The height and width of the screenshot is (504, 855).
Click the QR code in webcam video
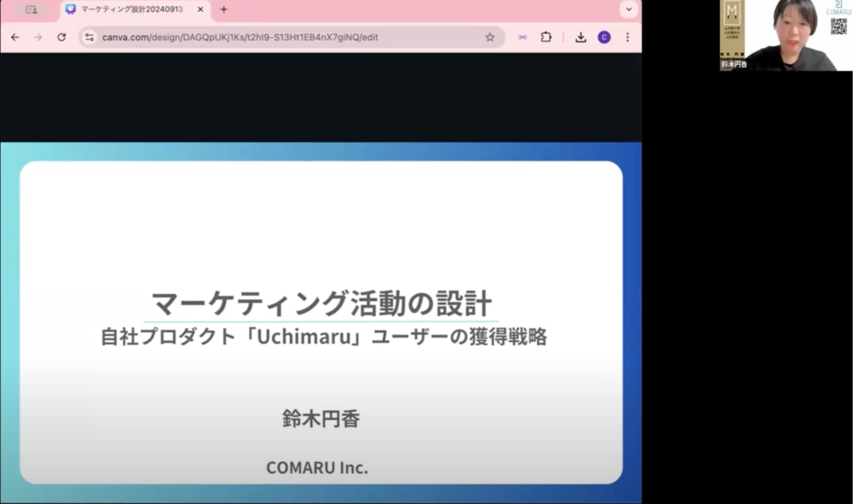pos(838,26)
